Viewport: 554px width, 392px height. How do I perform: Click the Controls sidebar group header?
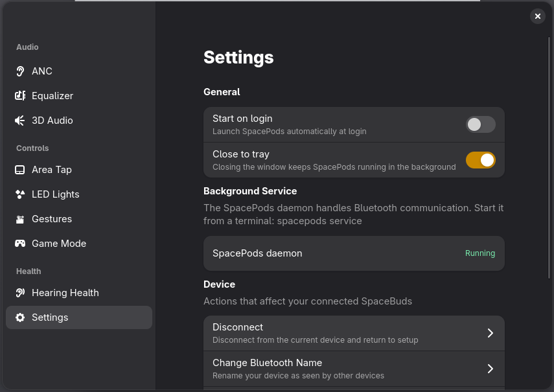coord(32,148)
